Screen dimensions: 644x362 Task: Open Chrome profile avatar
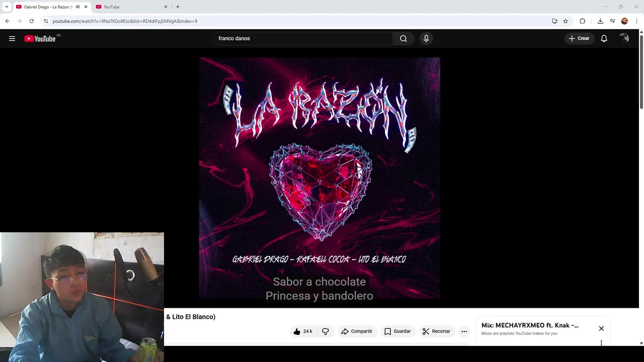coord(624,21)
